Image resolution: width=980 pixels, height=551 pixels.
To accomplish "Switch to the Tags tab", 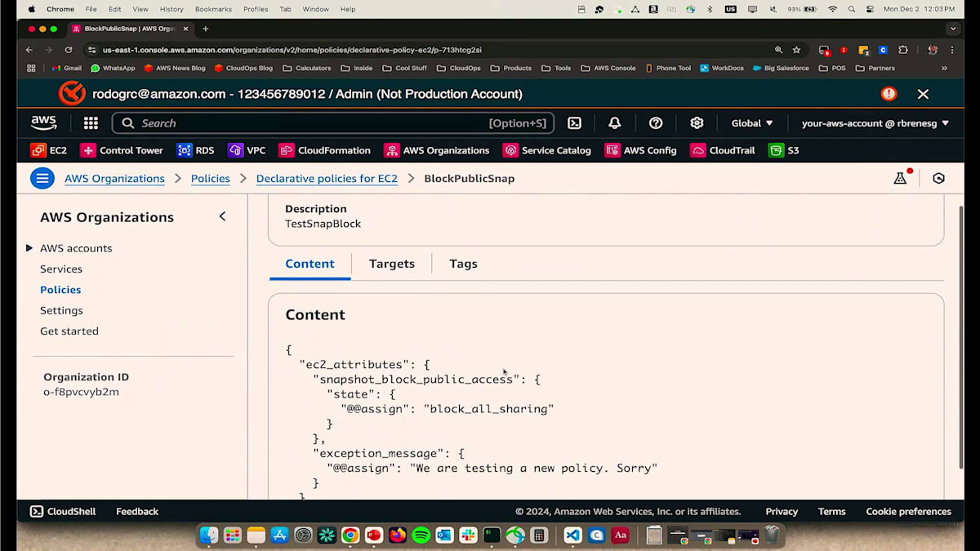I will [x=463, y=264].
